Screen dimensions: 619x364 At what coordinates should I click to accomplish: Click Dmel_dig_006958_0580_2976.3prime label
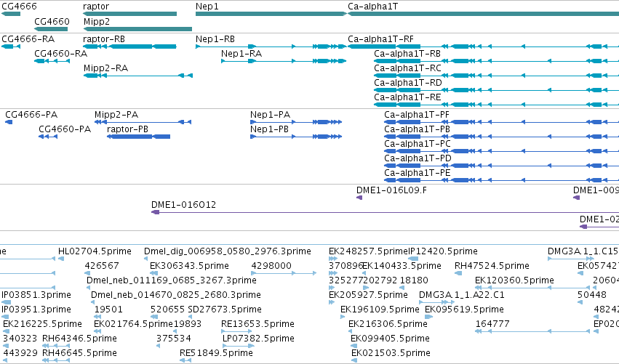pos(228,251)
